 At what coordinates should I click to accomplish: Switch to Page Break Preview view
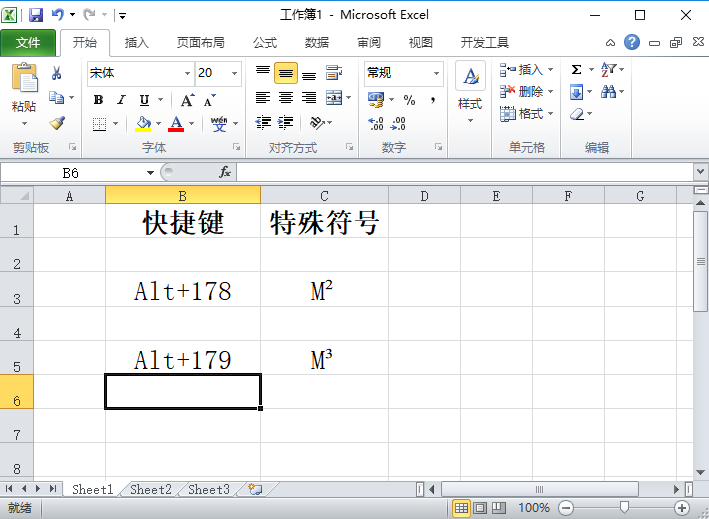pyautogui.click(x=498, y=508)
